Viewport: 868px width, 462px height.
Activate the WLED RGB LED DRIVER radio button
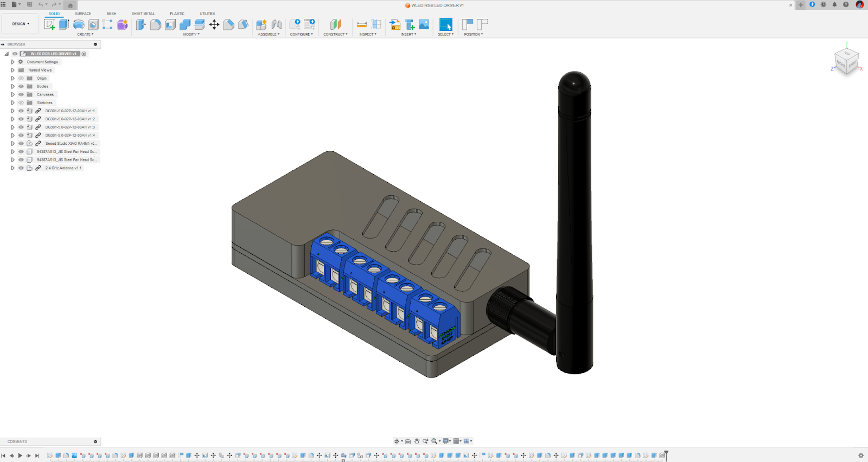tap(84, 54)
